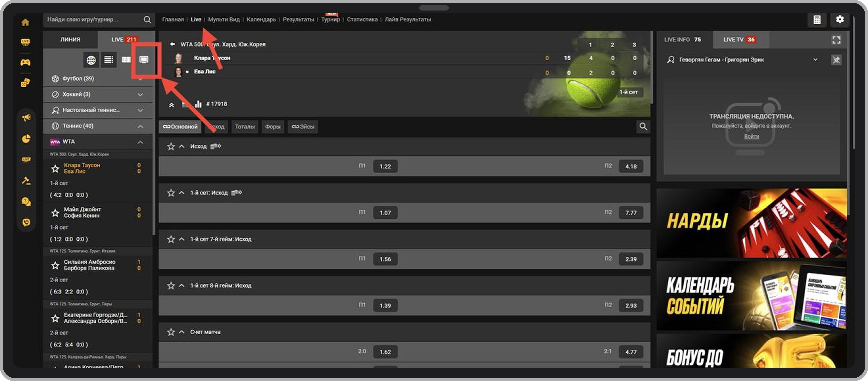868x381 pixels.
Task: Switch to the ЛИНИЯ tab
Action: pos(70,39)
